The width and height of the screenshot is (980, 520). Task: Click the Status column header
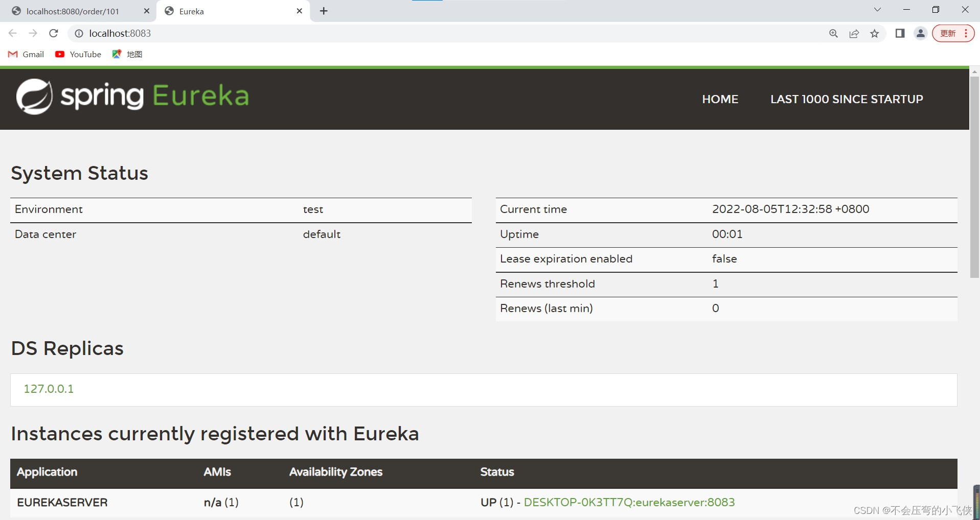click(x=497, y=472)
